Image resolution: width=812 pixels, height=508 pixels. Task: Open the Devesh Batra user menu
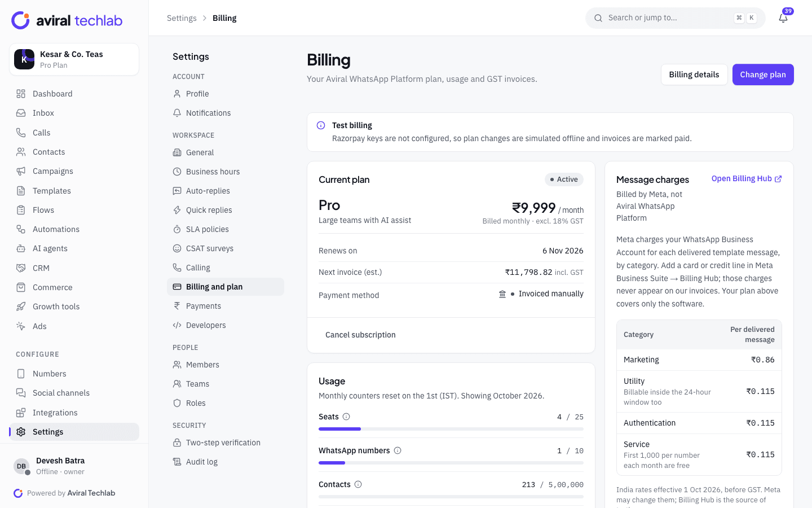tap(74, 466)
